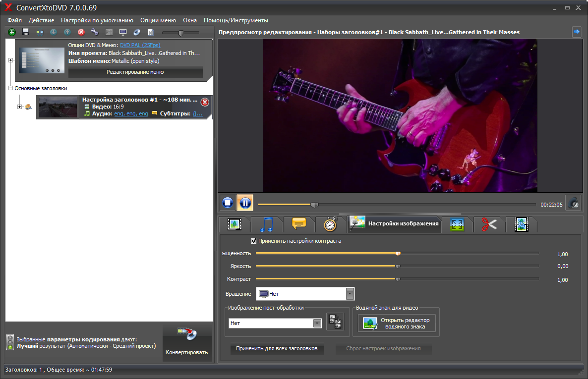Viewport: 588px width, 379px height.
Task: Click the grid layout toolbar icon
Action: (x=109, y=32)
